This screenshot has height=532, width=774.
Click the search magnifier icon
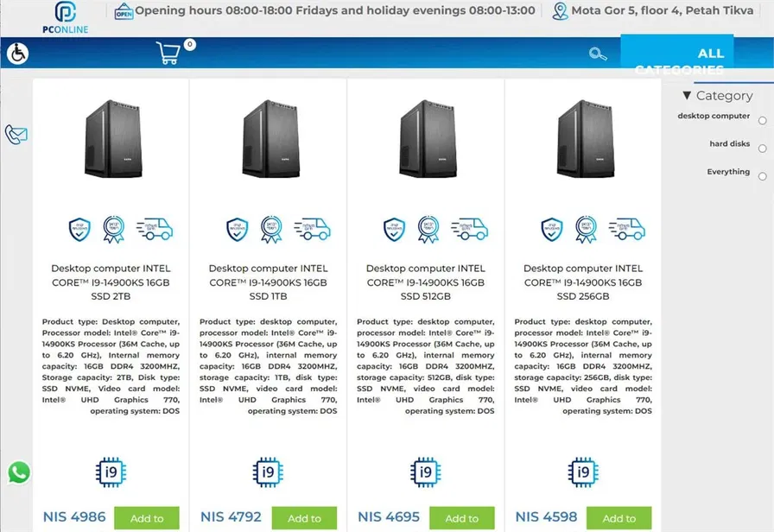coord(598,54)
